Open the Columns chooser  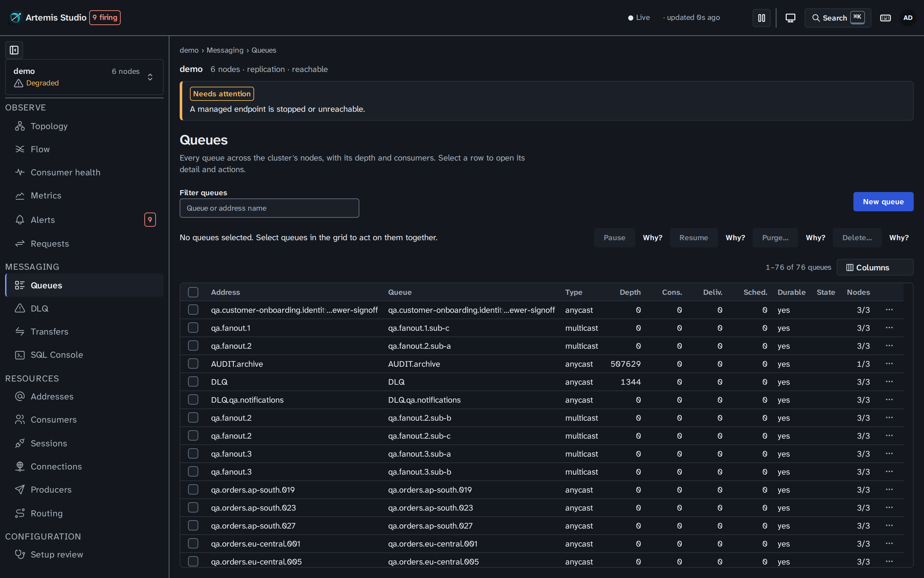click(875, 267)
